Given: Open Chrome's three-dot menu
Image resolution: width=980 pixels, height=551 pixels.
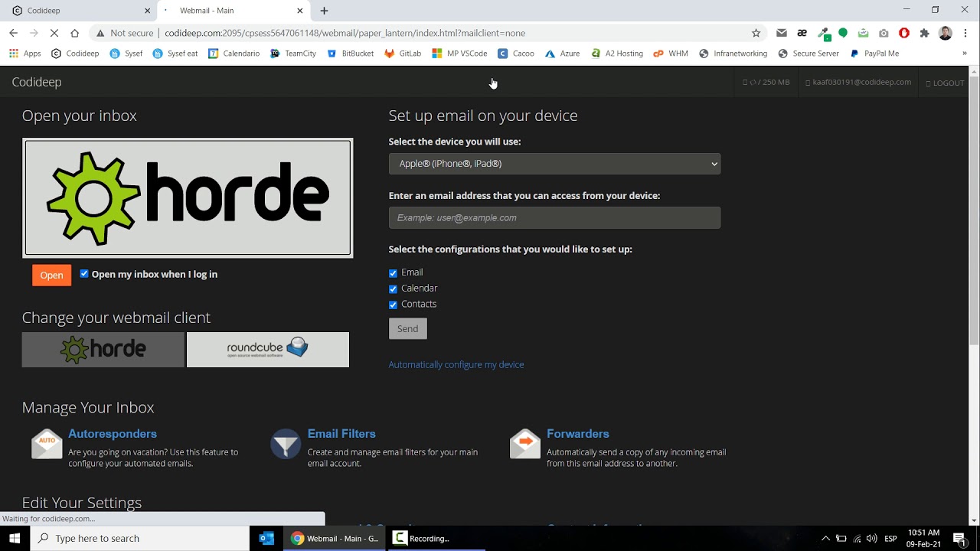Looking at the screenshot, I should [966, 33].
